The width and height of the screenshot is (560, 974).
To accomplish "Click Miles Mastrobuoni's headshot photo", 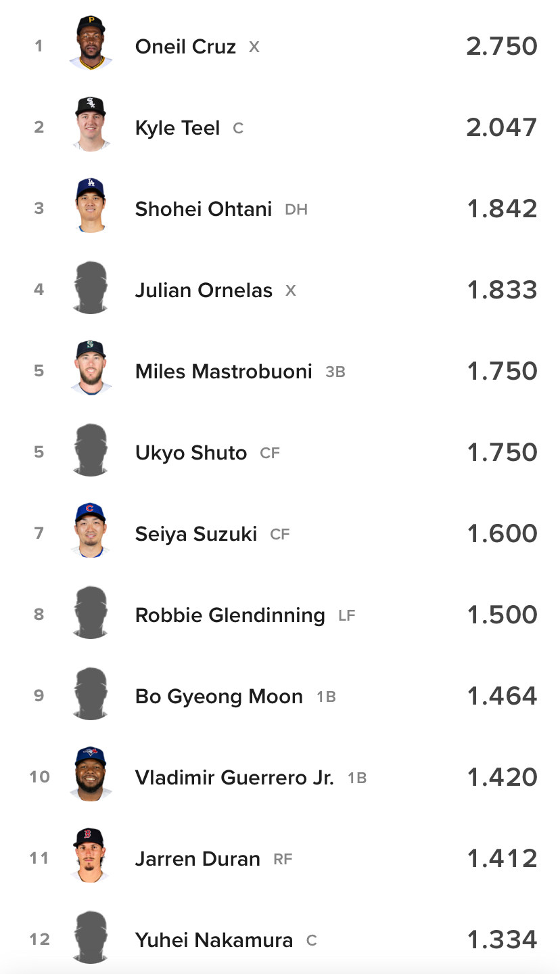I will [91, 368].
